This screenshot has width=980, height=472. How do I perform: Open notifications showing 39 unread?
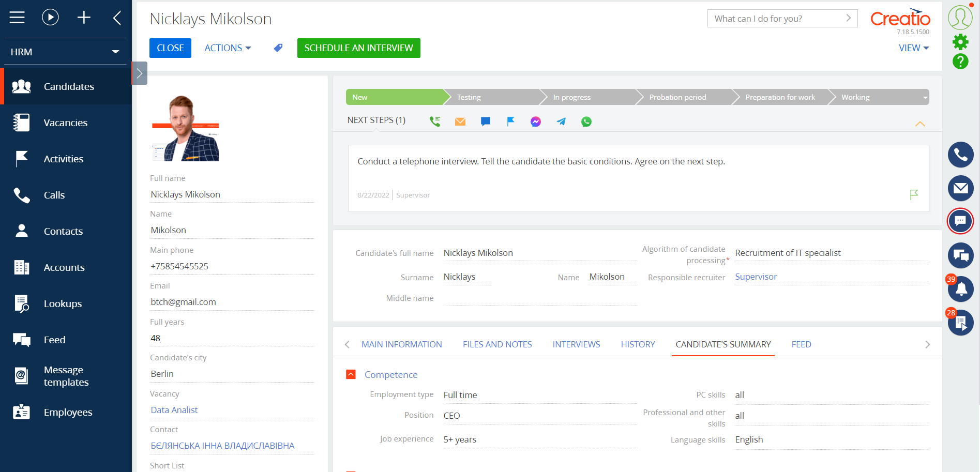pos(960,289)
